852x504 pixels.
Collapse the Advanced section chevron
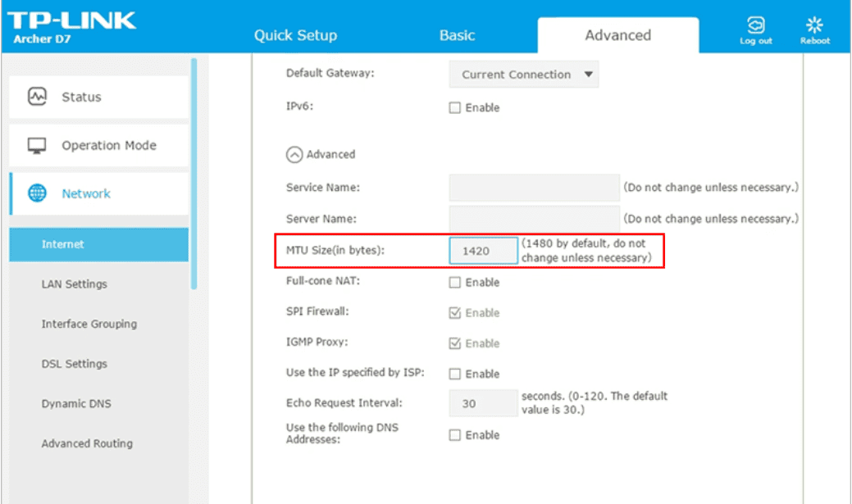tap(294, 154)
